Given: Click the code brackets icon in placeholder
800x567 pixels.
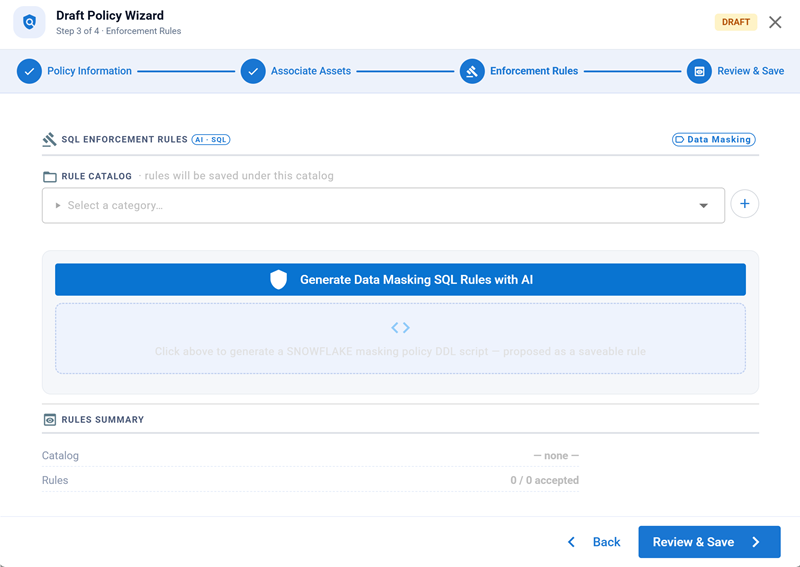Looking at the screenshot, I should pyautogui.click(x=401, y=328).
